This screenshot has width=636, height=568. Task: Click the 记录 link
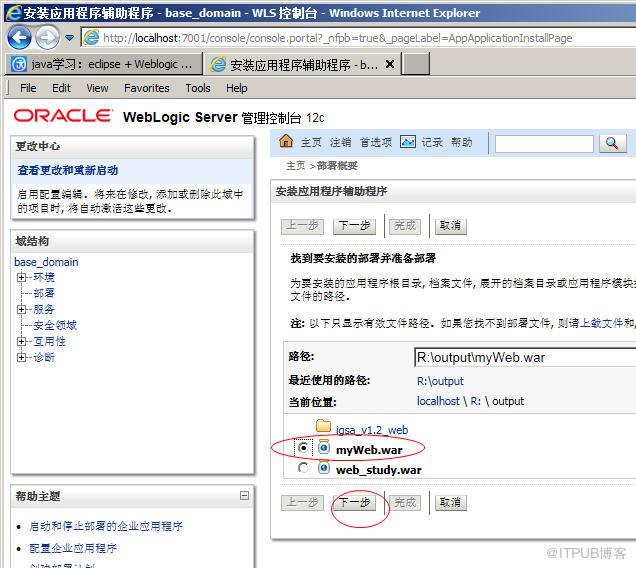pyautogui.click(x=432, y=142)
